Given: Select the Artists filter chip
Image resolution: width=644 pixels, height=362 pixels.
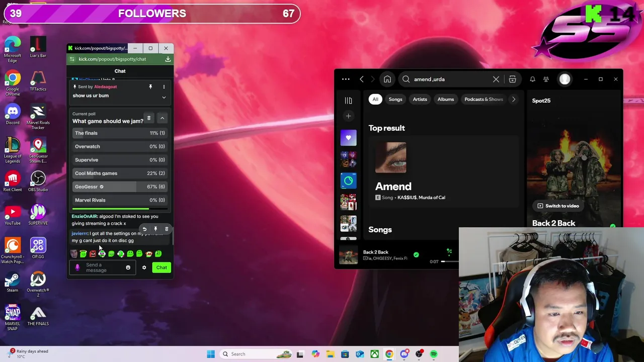Looking at the screenshot, I should point(420,99).
